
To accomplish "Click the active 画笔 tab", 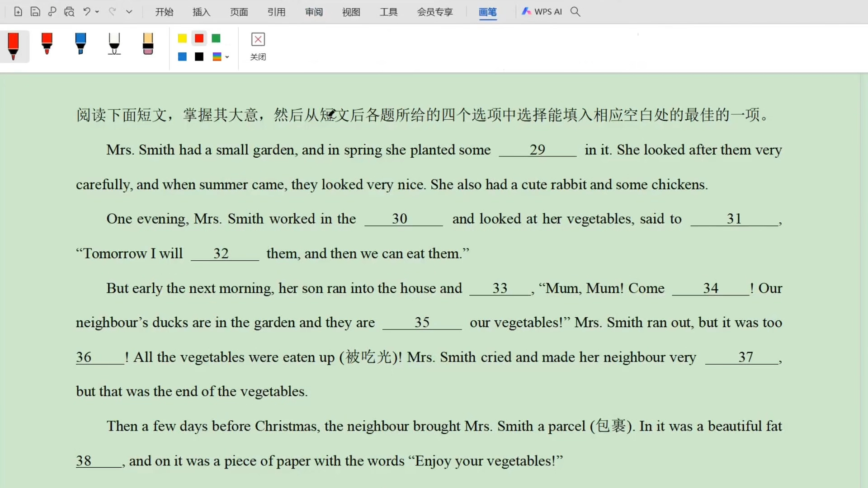I will [x=488, y=12].
